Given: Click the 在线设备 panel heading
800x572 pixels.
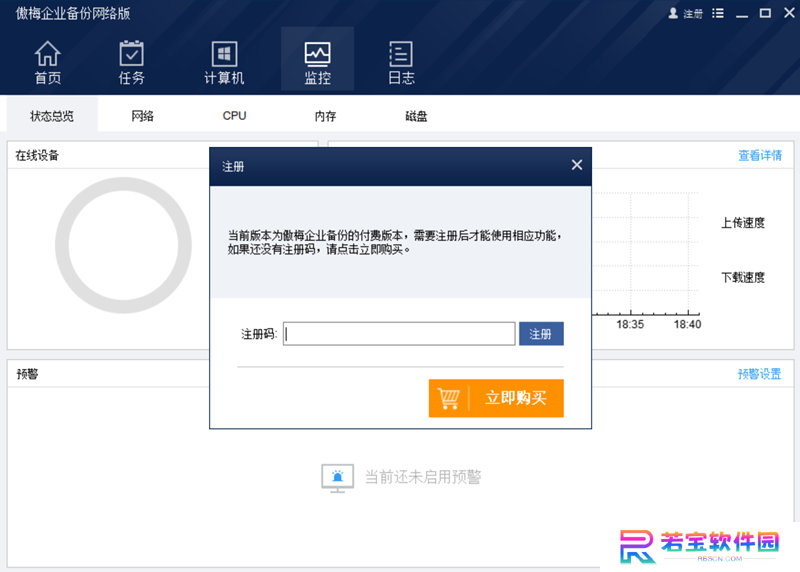Looking at the screenshot, I should point(37,156).
